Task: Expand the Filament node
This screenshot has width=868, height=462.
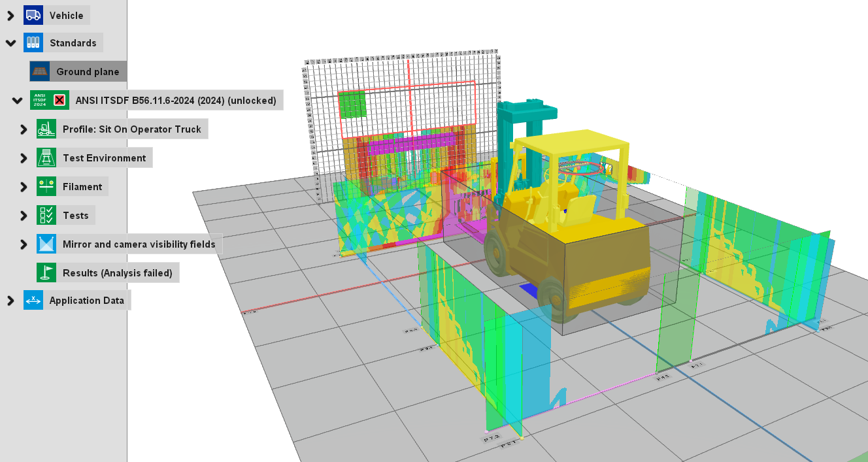Action: coord(24,187)
